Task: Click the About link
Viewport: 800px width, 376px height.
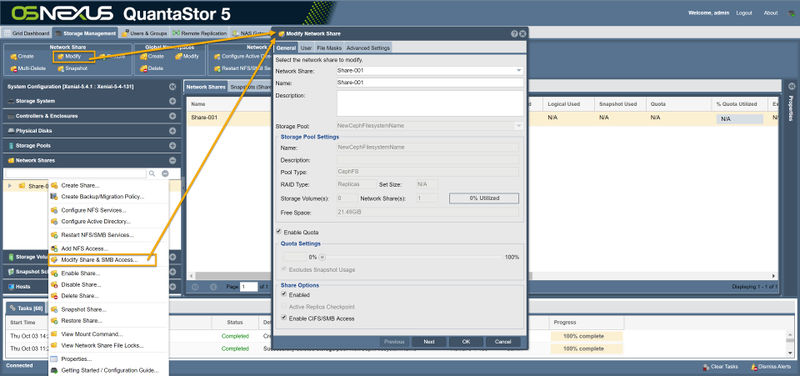Action: tap(770, 13)
